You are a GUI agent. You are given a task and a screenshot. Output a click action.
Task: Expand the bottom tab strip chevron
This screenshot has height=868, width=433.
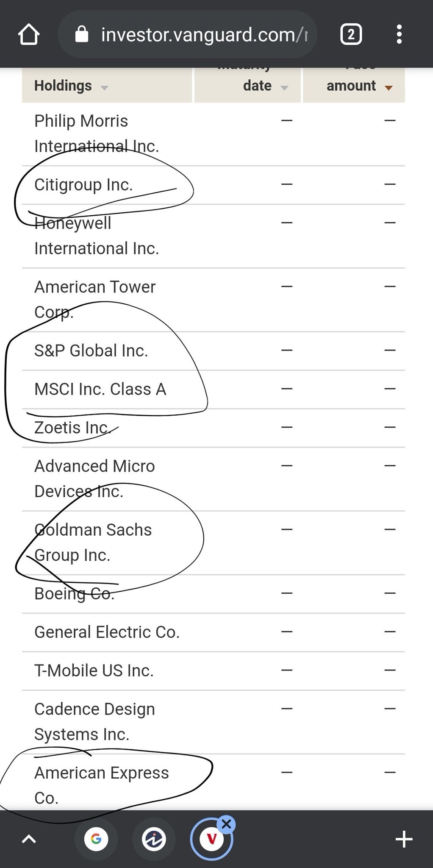pos(29,839)
